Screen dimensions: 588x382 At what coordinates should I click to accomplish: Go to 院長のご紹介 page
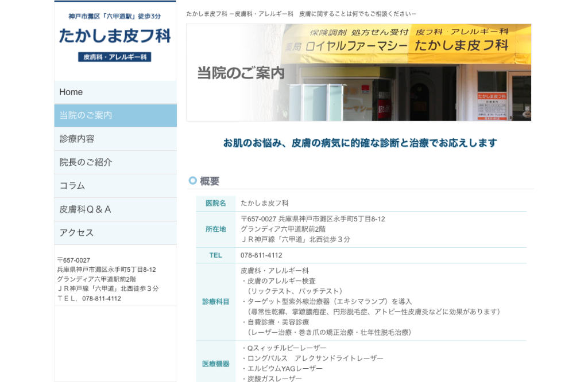pyautogui.click(x=115, y=162)
